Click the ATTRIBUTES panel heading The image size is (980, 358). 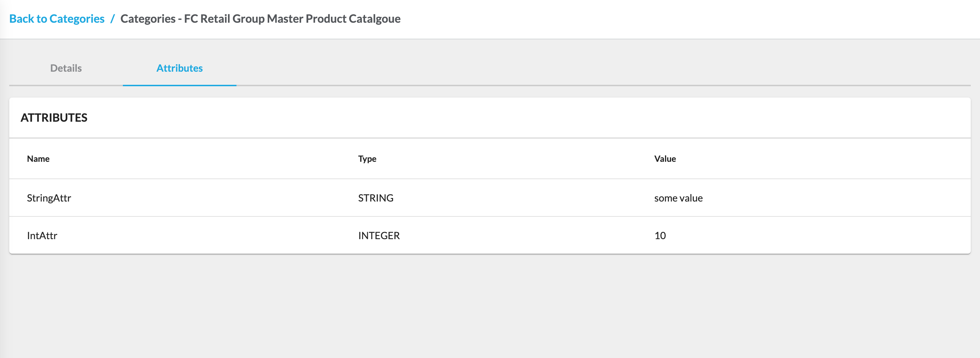point(54,118)
